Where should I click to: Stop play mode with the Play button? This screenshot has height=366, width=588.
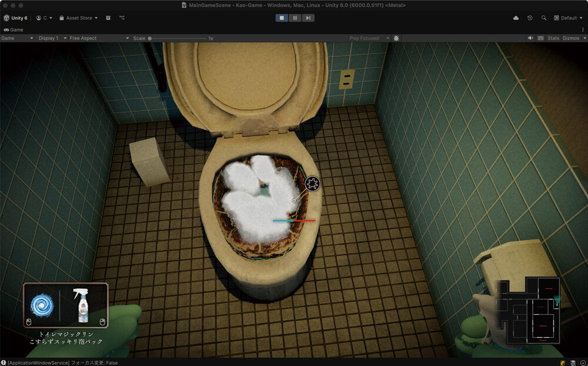pyautogui.click(x=282, y=18)
